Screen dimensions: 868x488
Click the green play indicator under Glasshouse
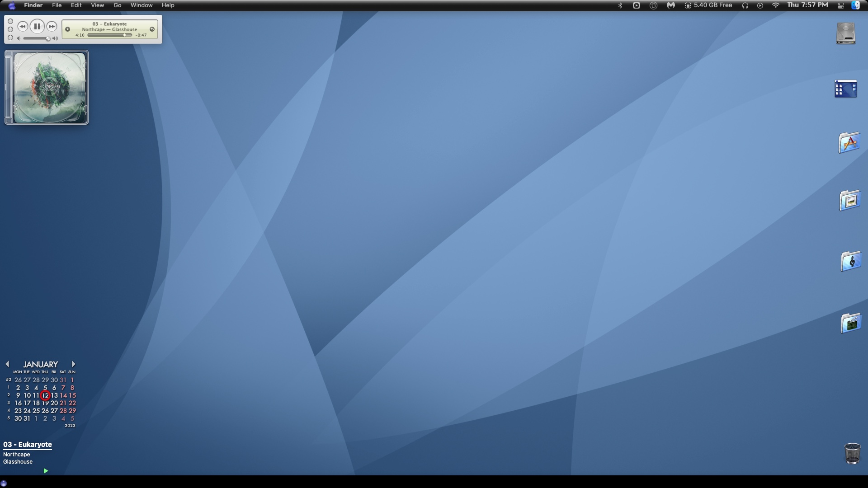click(x=46, y=471)
